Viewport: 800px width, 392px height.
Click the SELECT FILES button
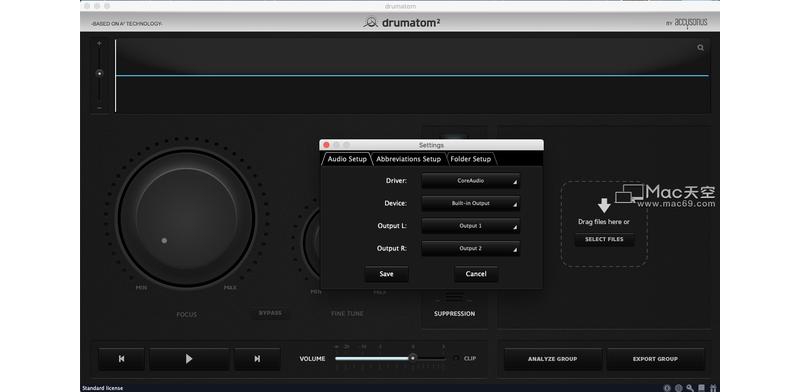(604, 239)
